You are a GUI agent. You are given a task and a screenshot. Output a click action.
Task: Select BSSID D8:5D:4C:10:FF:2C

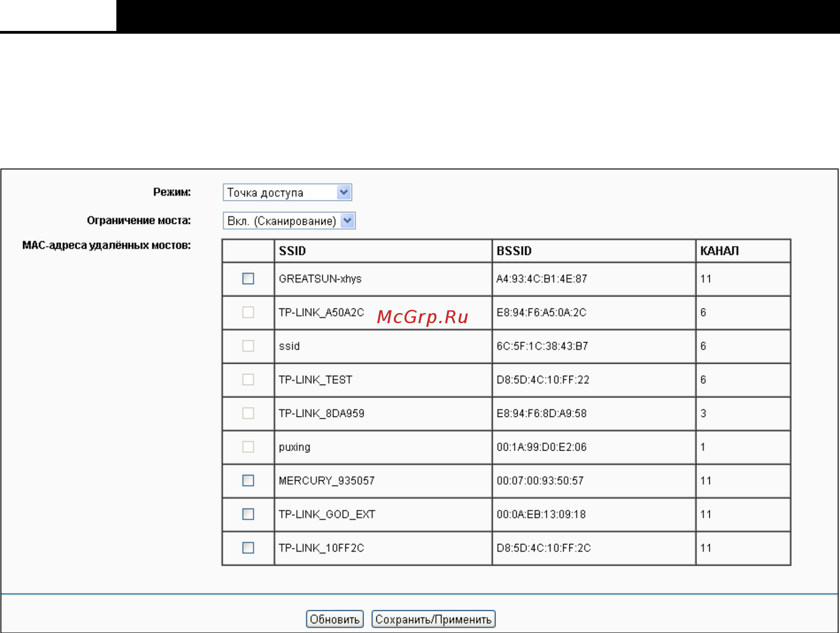(x=544, y=548)
